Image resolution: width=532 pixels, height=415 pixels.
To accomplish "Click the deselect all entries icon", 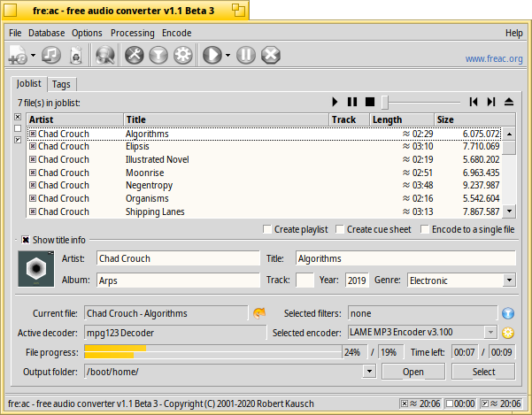I will (x=18, y=128).
